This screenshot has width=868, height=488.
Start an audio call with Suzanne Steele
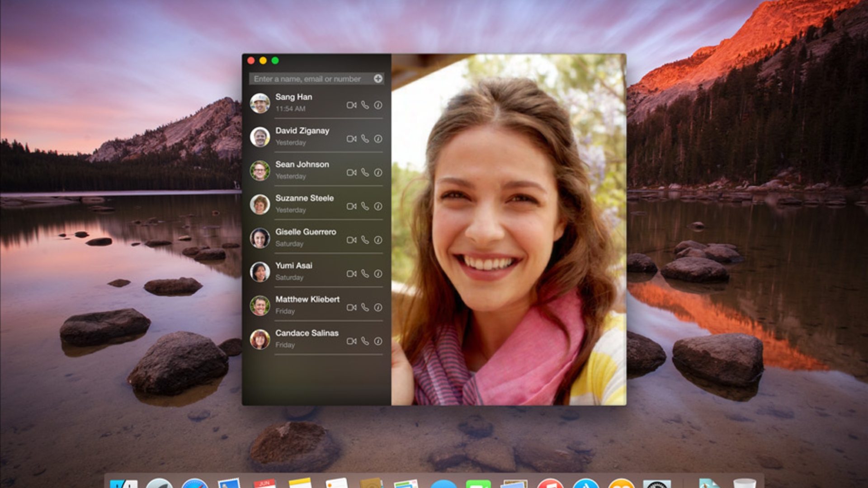pyautogui.click(x=365, y=206)
